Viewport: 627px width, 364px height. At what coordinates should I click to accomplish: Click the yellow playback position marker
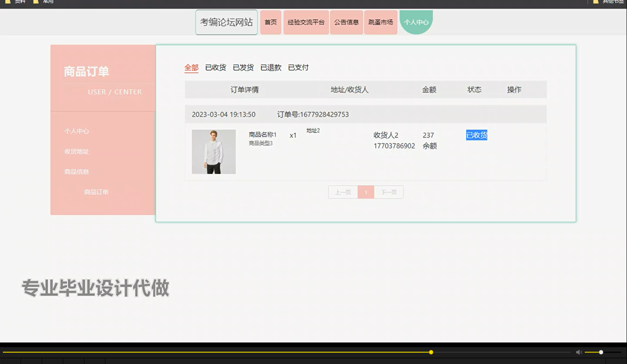point(431,352)
